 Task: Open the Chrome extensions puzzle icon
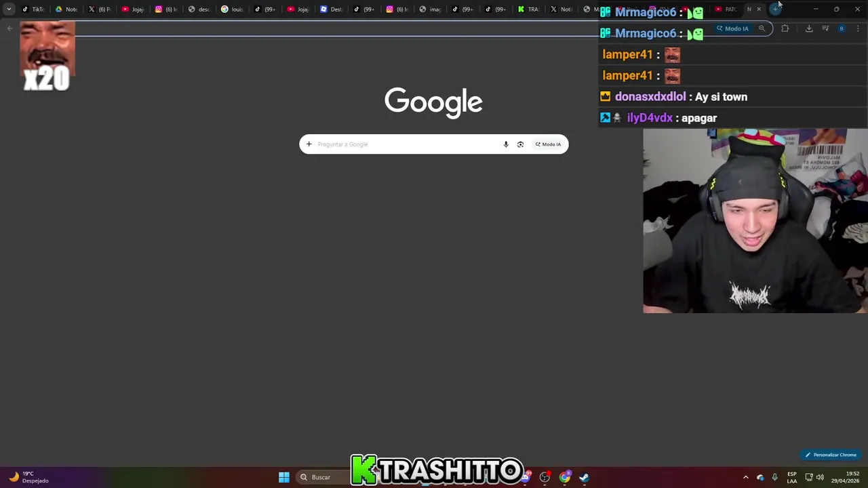(785, 28)
